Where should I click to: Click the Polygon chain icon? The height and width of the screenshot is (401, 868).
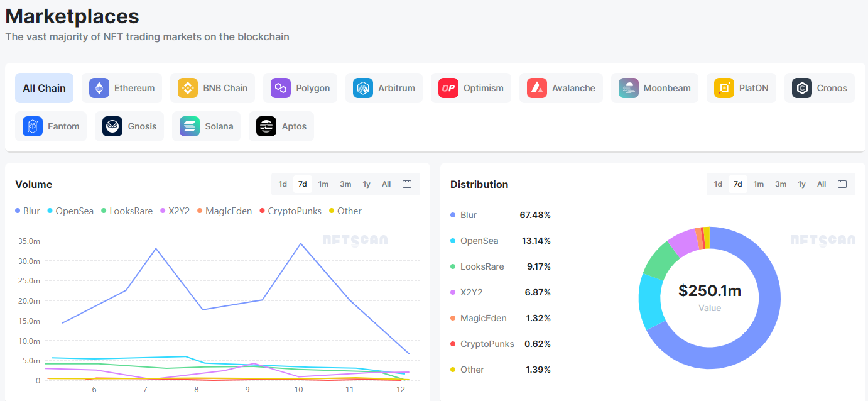coord(281,88)
